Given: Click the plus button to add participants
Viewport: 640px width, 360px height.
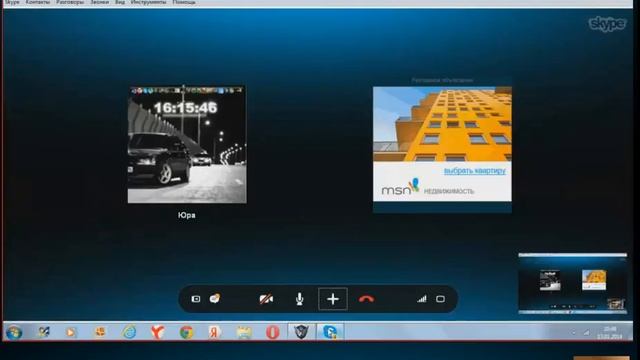Looking at the screenshot, I should click(333, 299).
